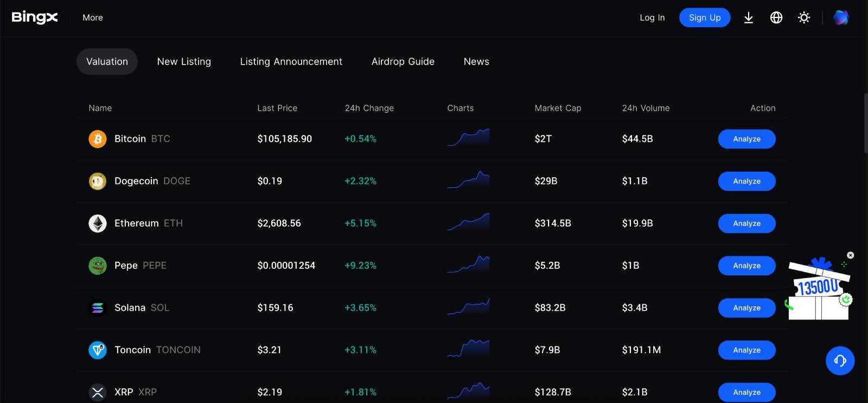Click XRP market cap $128.7B

tap(553, 392)
